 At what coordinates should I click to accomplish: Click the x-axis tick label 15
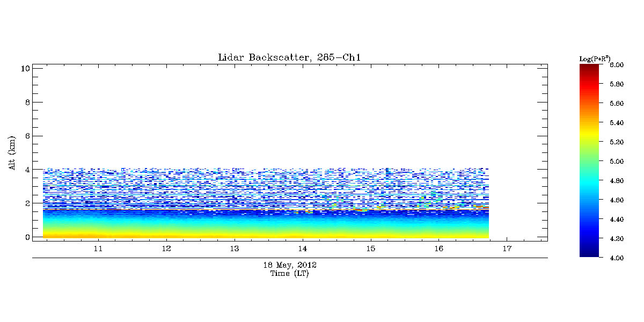point(370,249)
